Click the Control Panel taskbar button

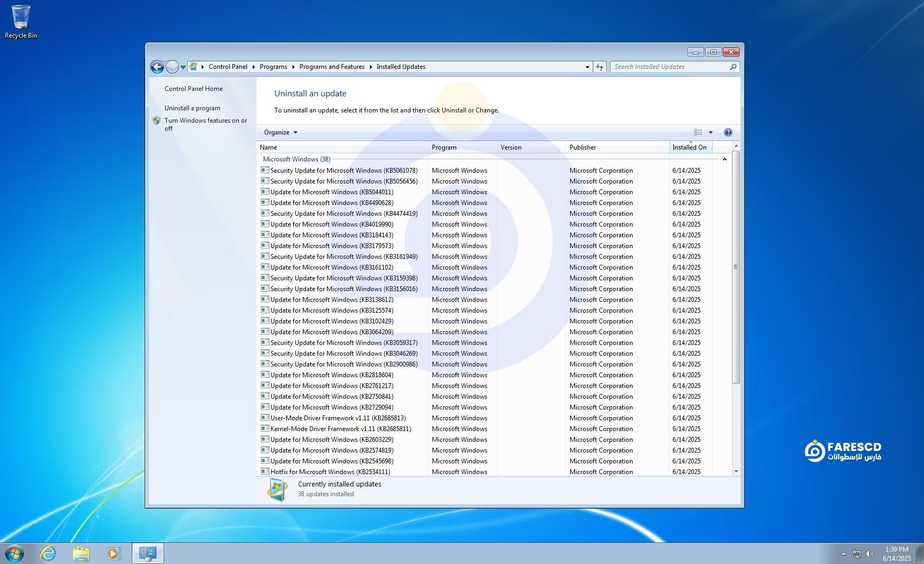(x=147, y=553)
